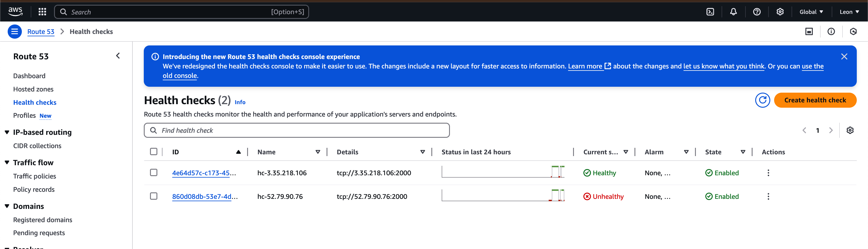
Task: Open the notifications bell
Action: pos(733,12)
